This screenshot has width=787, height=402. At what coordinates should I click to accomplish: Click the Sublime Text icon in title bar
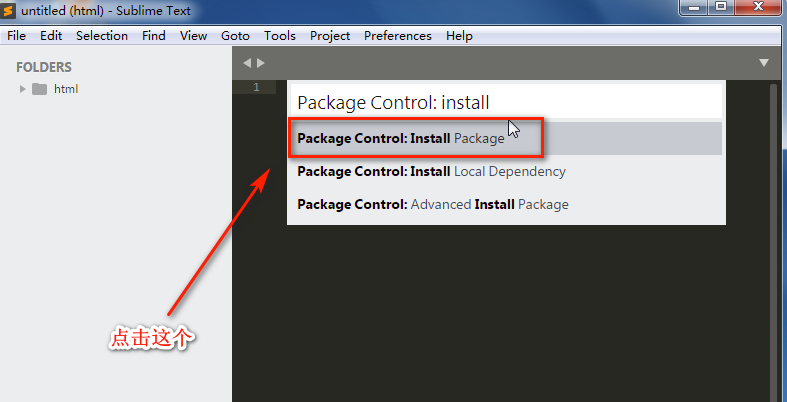(x=9, y=10)
